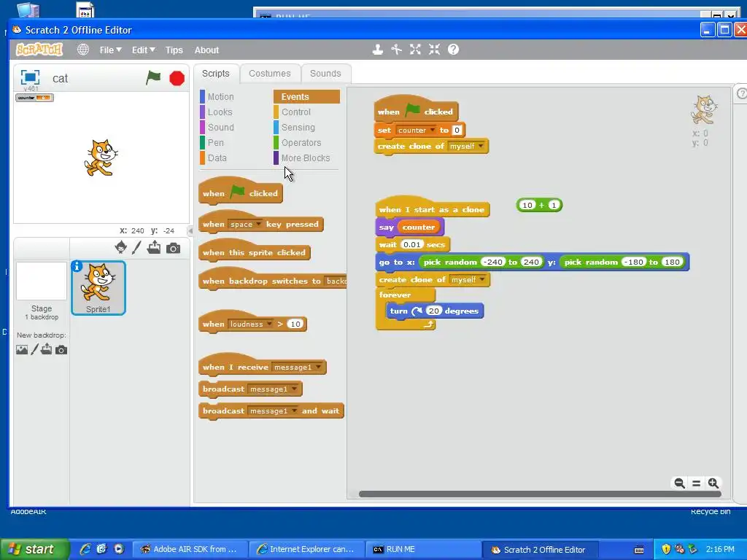This screenshot has height=560, width=747.
Task: Select the Pen block category
Action: point(216,142)
